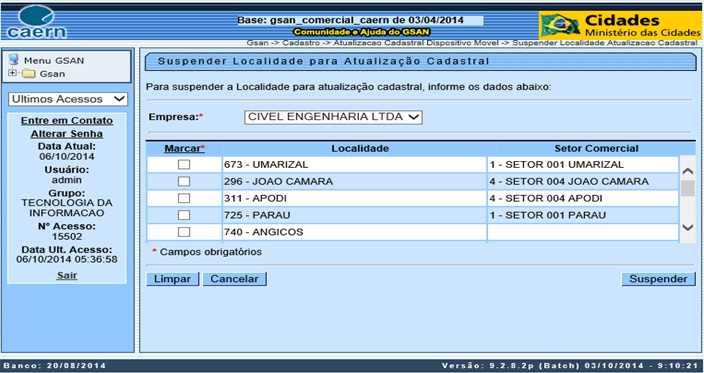Click 4 - SETOR 004 JOAO CAMARA cell

click(583, 181)
